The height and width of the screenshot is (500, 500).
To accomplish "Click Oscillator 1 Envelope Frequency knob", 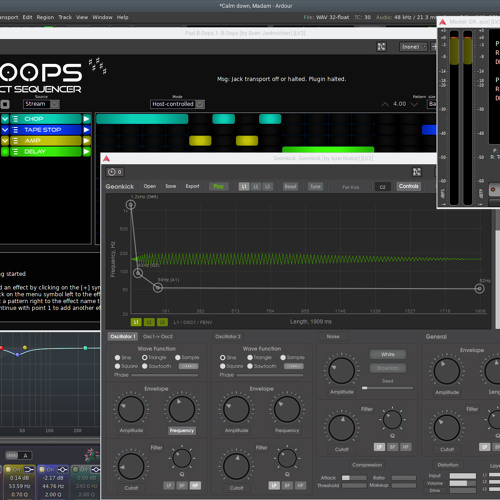I will [x=182, y=409].
